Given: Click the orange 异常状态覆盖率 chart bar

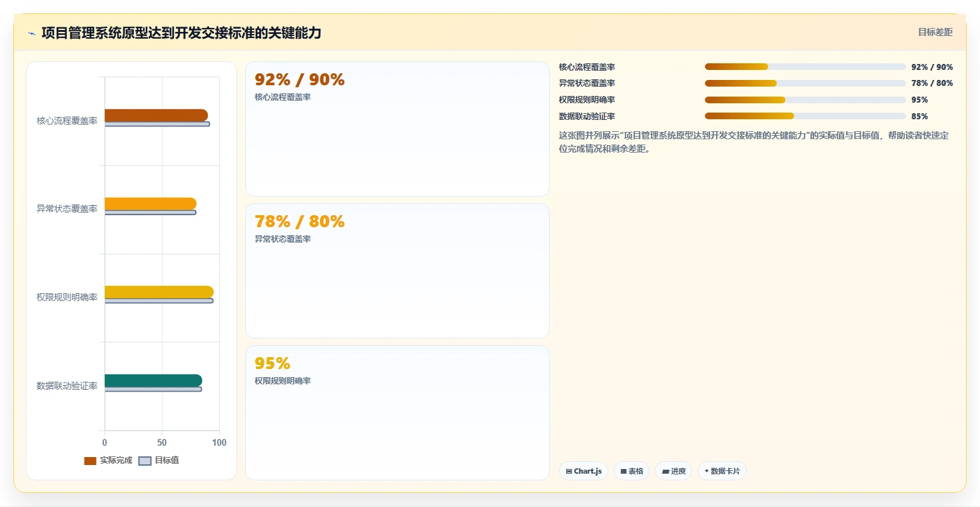Looking at the screenshot, I should pos(151,204).
